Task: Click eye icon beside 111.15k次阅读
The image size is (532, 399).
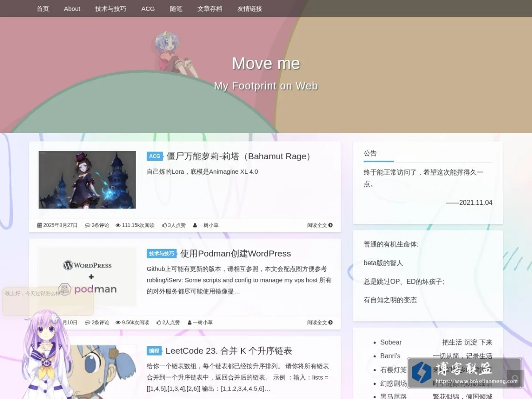Action: pyautogui.click(x=118, y=225)
